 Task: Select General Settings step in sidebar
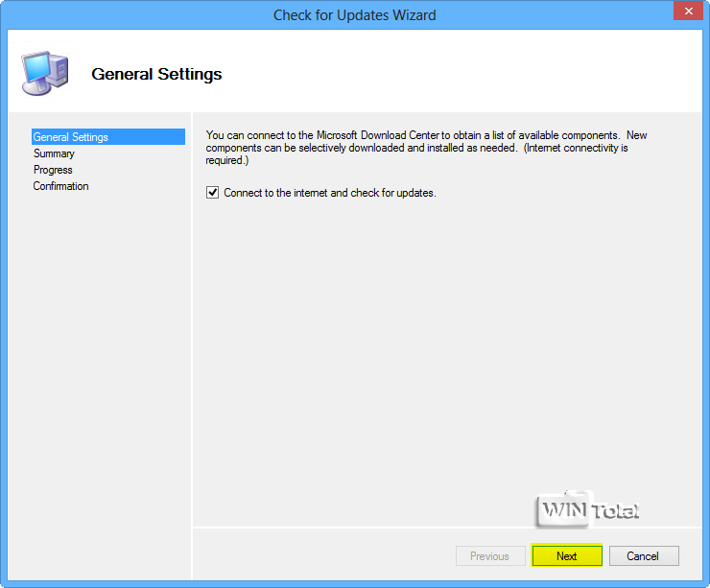click(x=71, y=137)
